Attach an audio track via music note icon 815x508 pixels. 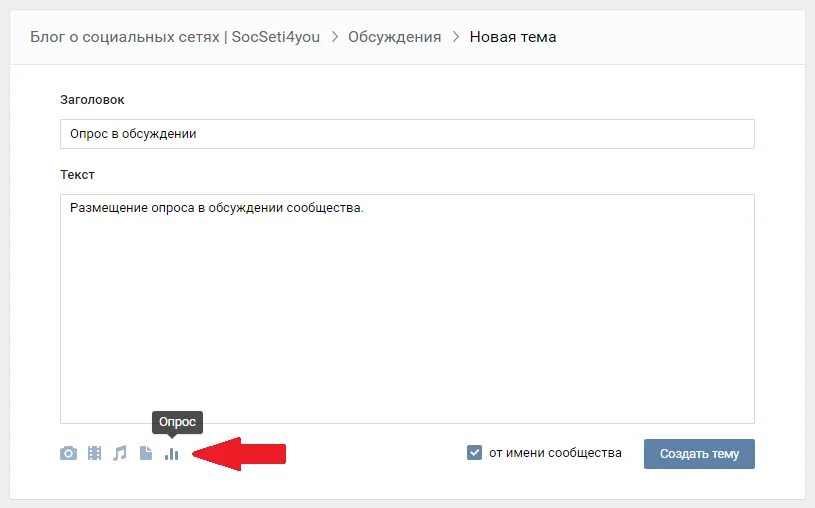pos(120,453)
